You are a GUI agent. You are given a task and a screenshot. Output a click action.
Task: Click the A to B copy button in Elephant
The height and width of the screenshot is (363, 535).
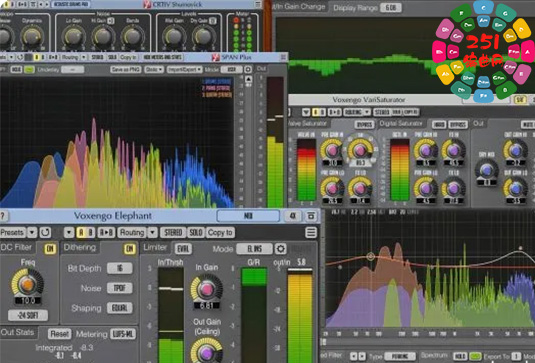coord(106,233)
